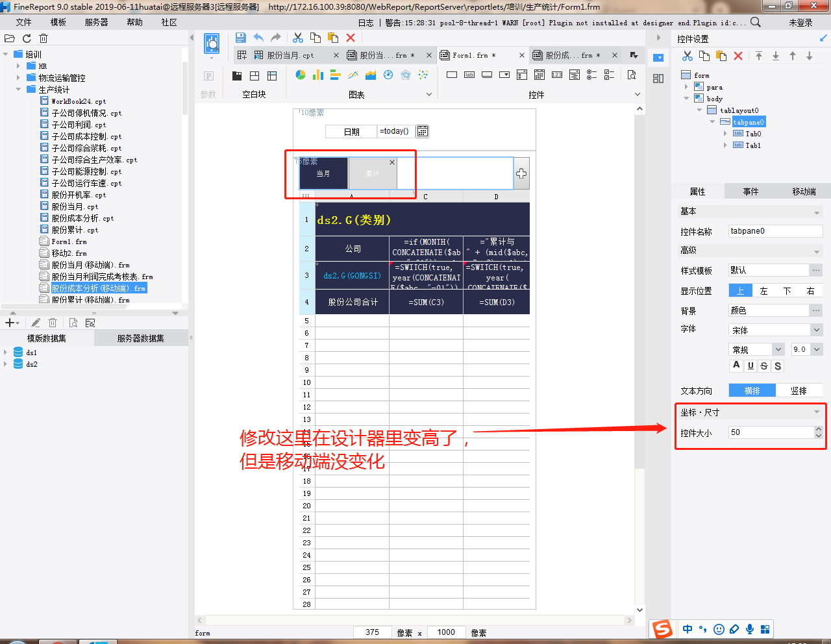Insert a gauge meter chart

coord(388,75)
